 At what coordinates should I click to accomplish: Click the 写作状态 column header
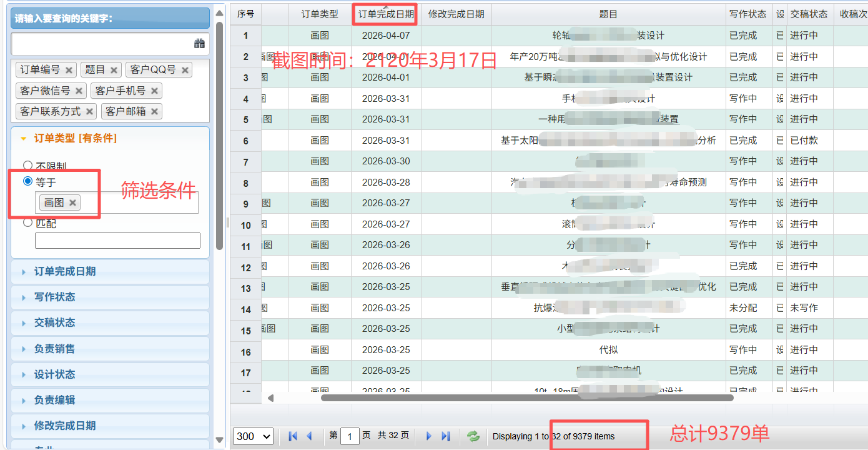click(747, 14)
